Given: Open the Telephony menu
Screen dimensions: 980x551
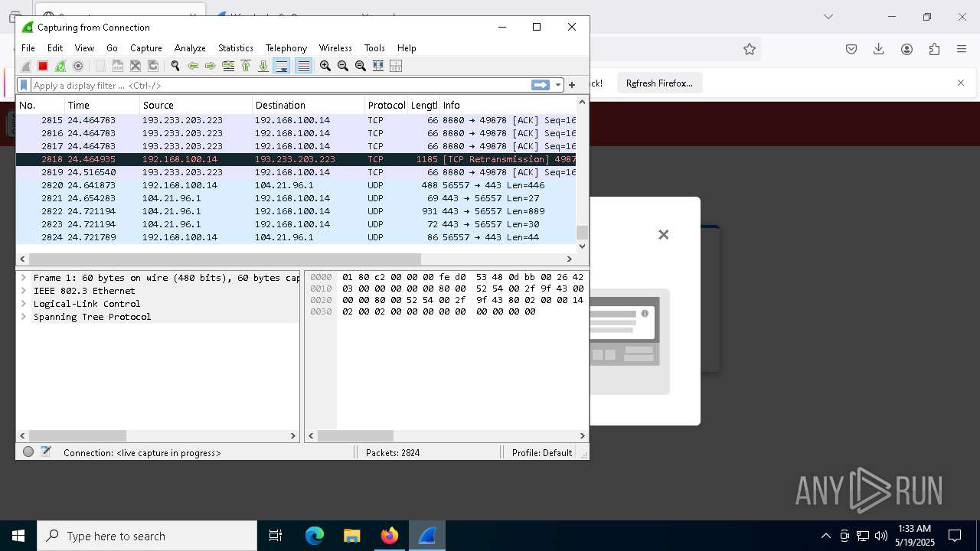Looking at the screenshot, I should (286, 47).
